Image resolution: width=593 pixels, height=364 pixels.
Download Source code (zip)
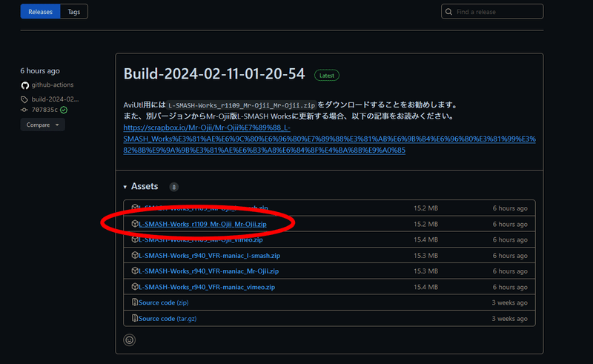tap(163, 302)
